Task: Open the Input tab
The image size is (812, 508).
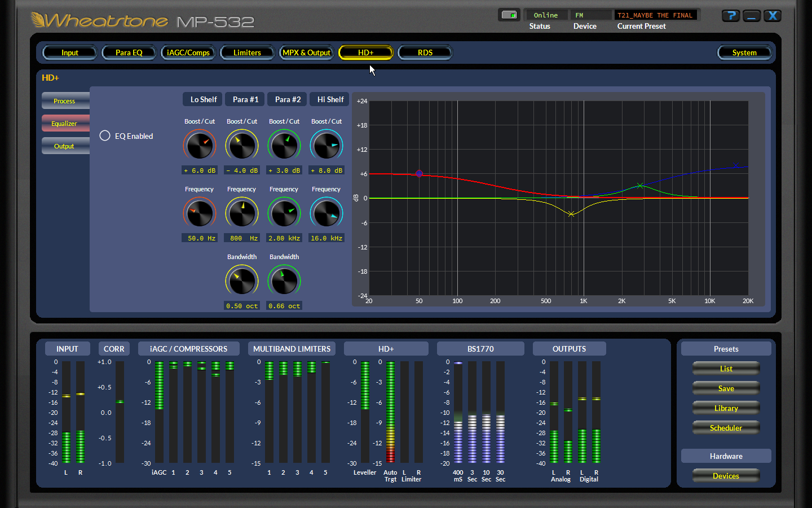Action: coord(70,52)
